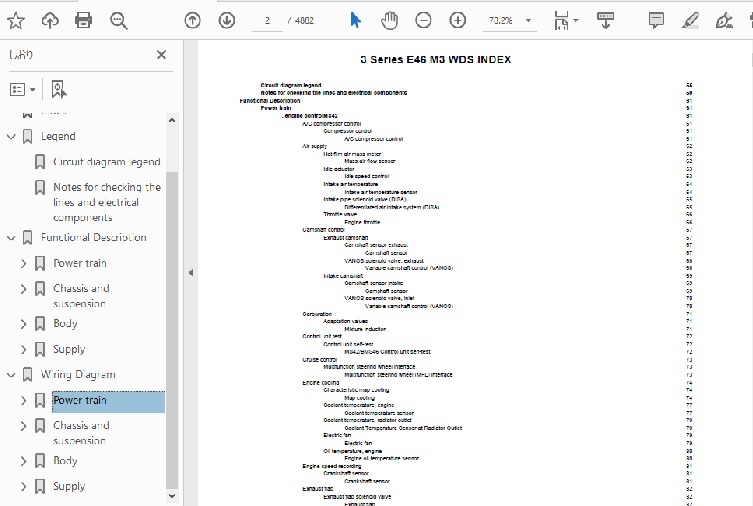
Task: Expand Power train under Wiring Diagram
Action: [x=23, y=400]
